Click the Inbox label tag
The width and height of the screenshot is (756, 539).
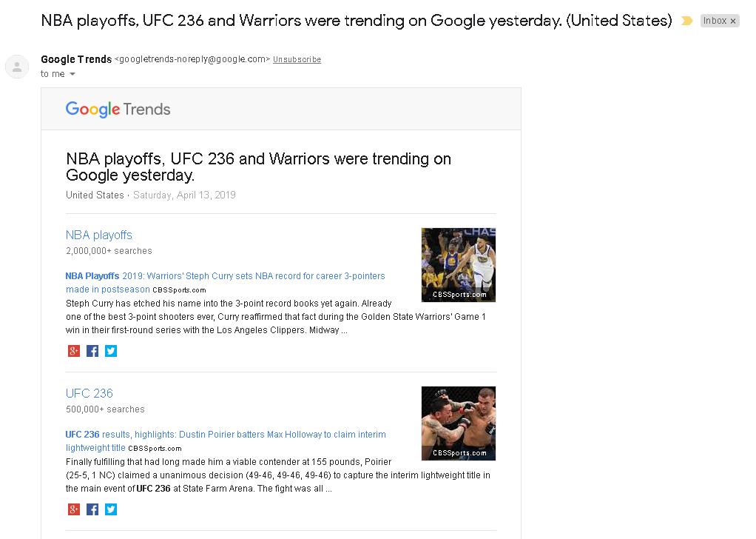tap(715, 21)
